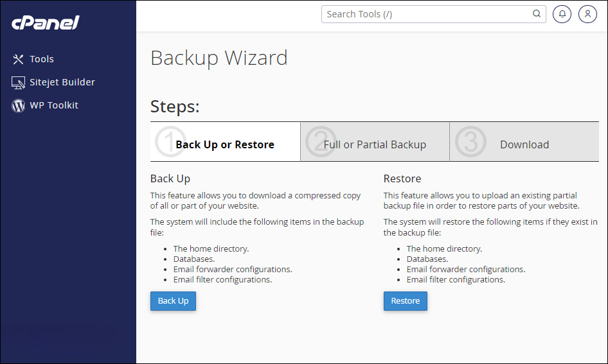Click 'Email filter configurations.' under Back Up
The height and width of the screenshot is (364, 608).
click(x=222, y=280)
